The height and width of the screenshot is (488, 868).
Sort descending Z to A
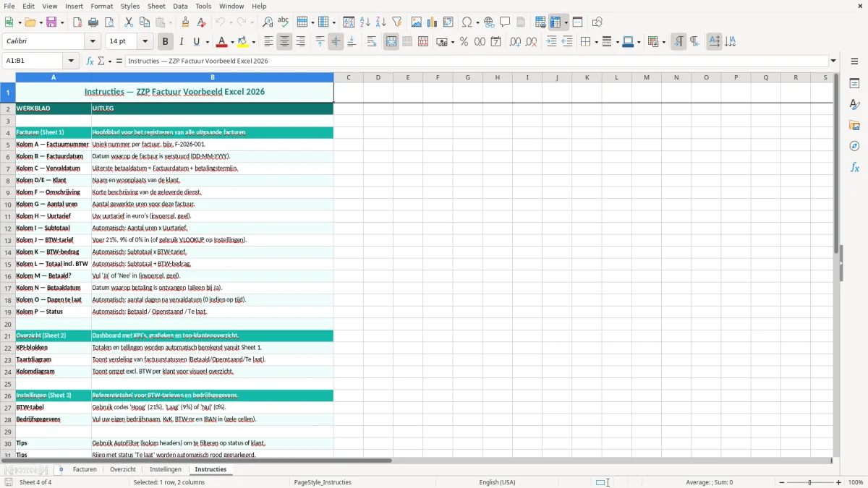[380, 22]
